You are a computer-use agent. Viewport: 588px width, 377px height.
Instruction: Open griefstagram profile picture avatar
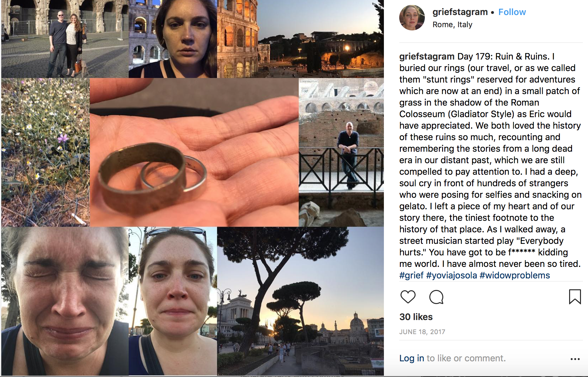coord(412,18)
